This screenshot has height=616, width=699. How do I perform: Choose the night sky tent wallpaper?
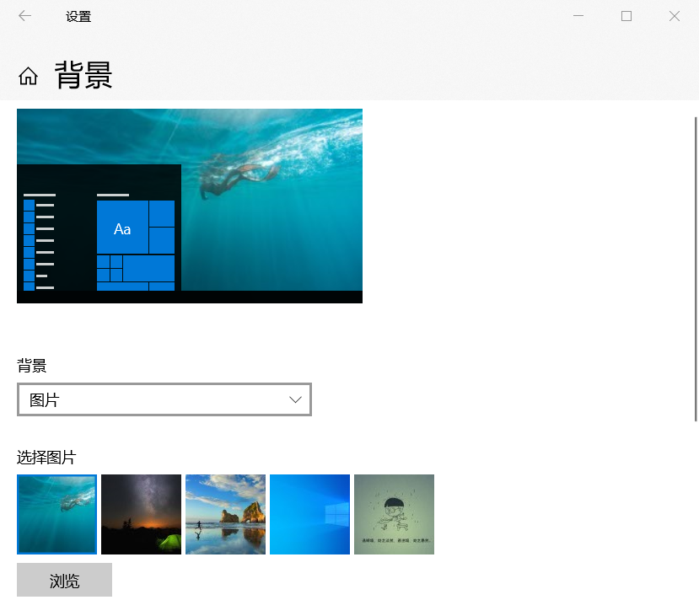(x=142, y=514)
